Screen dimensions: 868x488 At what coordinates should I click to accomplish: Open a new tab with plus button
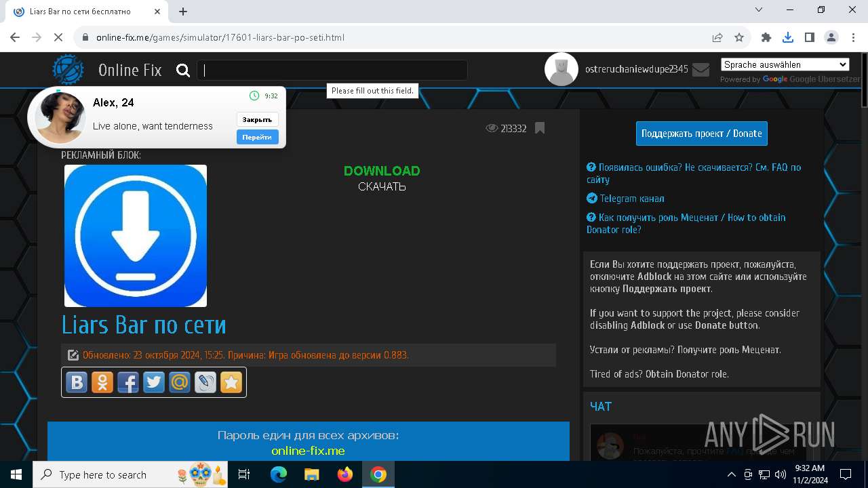[x=183, y=12]
